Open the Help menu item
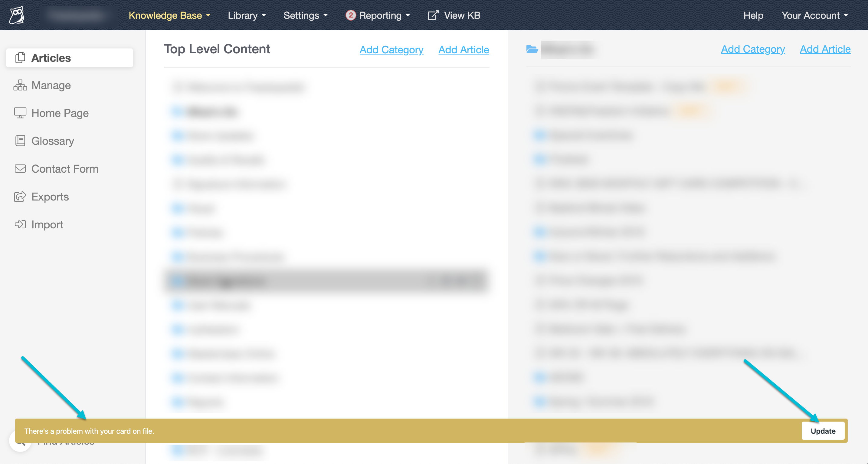 tap(753, 15)
